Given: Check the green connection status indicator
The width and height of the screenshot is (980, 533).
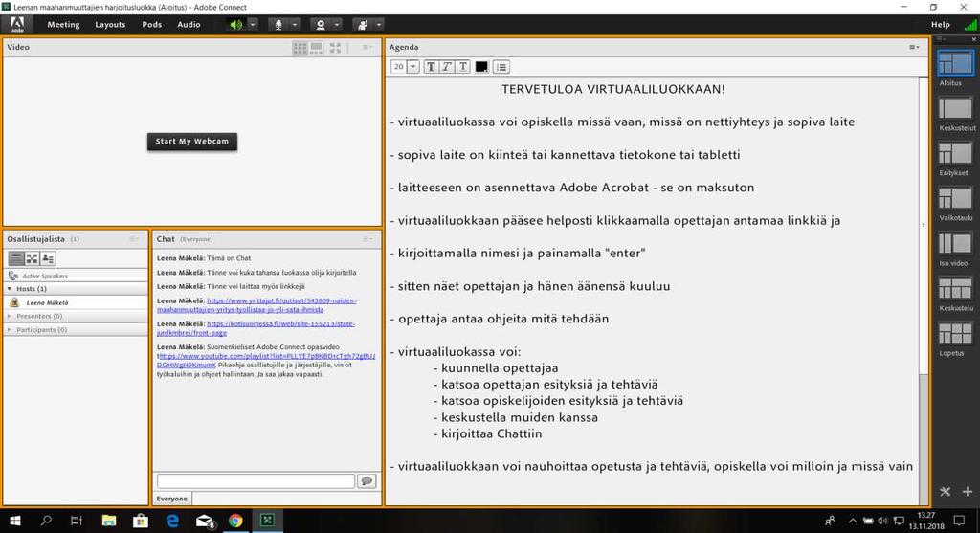Looking at the screenshot, I should pos(970,24).
